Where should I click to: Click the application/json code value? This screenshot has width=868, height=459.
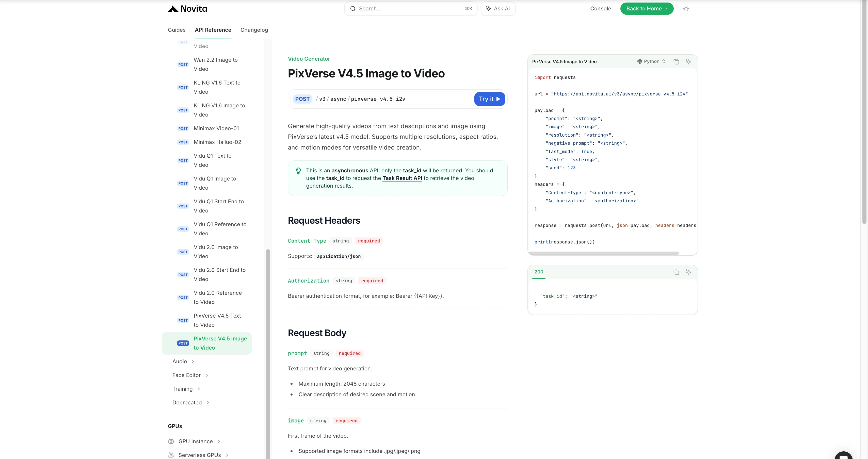[x=338, y=257]
